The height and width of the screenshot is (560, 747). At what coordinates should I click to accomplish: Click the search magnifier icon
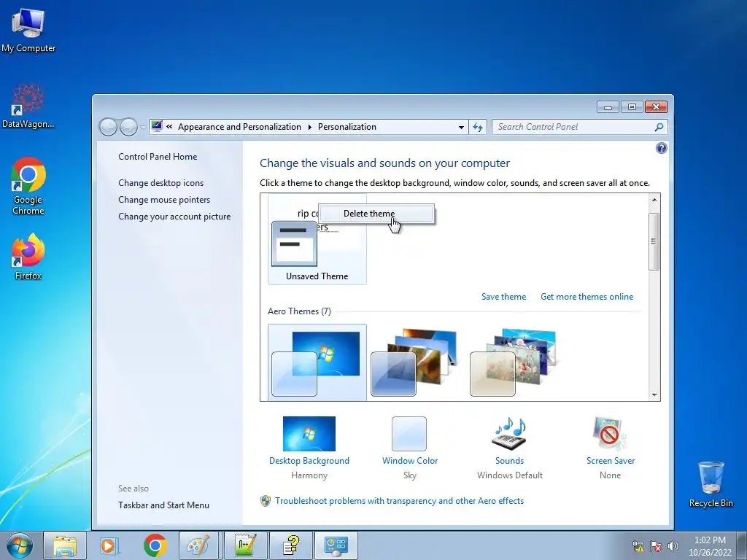[x=659, y=127]
